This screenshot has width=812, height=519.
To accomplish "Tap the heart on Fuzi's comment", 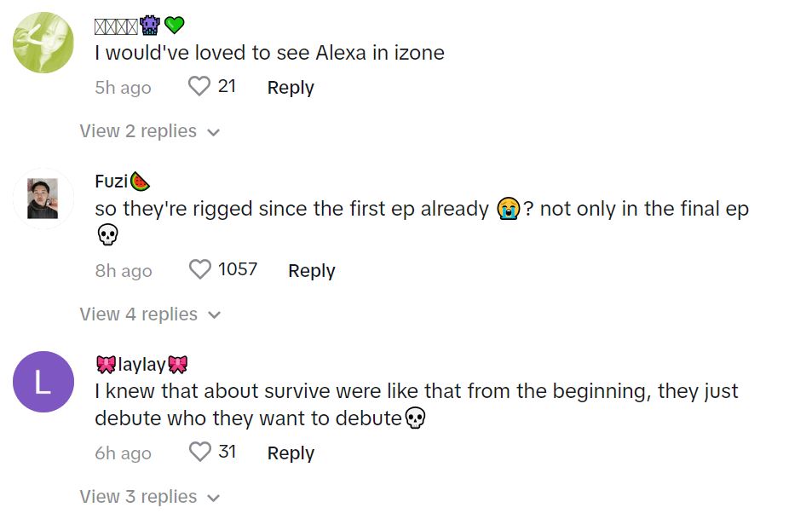I will point(199,270).
